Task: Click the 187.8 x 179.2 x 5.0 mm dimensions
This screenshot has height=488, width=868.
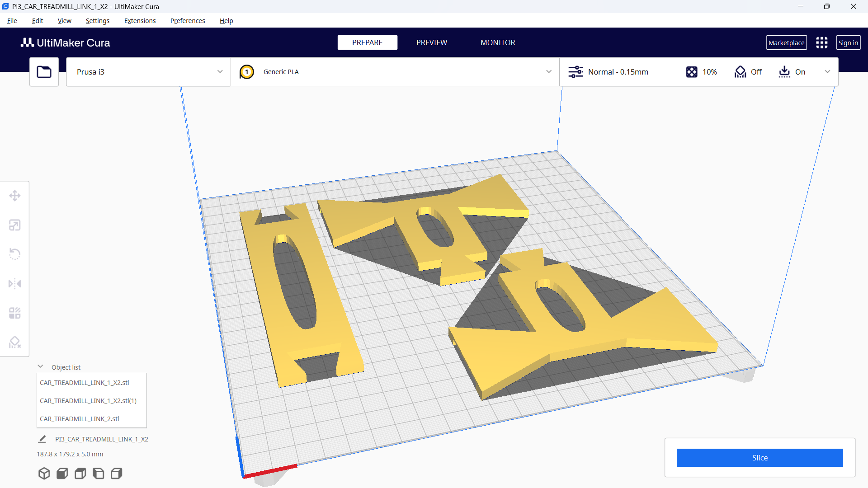Action: 70,454
